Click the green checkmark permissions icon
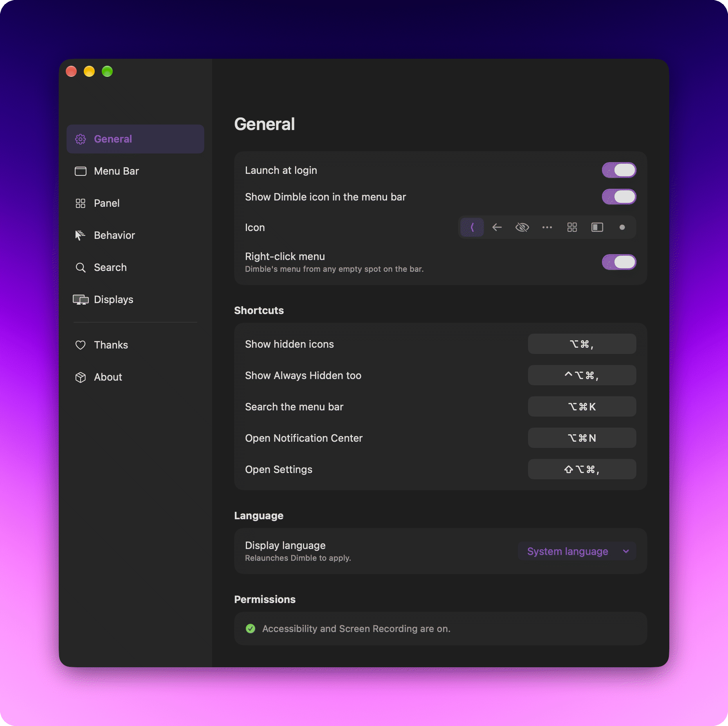Viewport: 728px width, 726px height. pyautogui.click(x=250, y=628)
